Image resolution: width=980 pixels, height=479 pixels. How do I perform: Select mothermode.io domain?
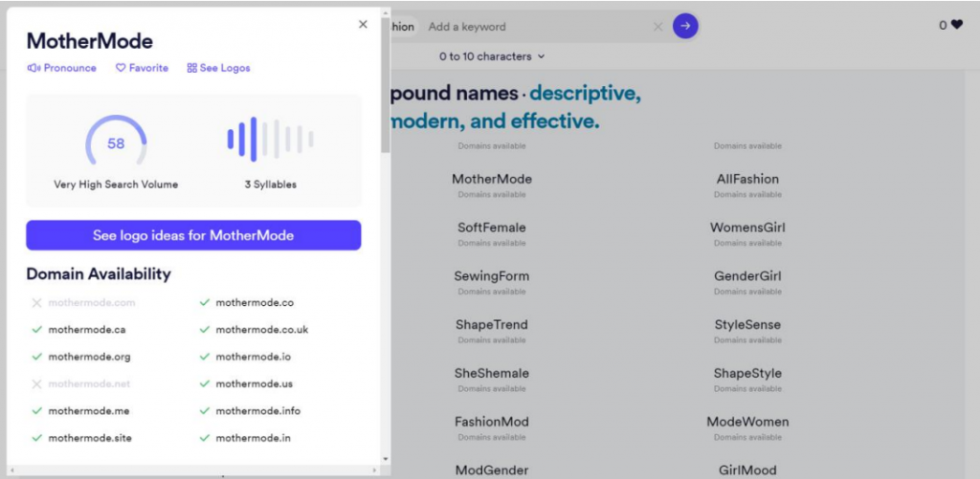pyautogui.click(x=253, y=358)
